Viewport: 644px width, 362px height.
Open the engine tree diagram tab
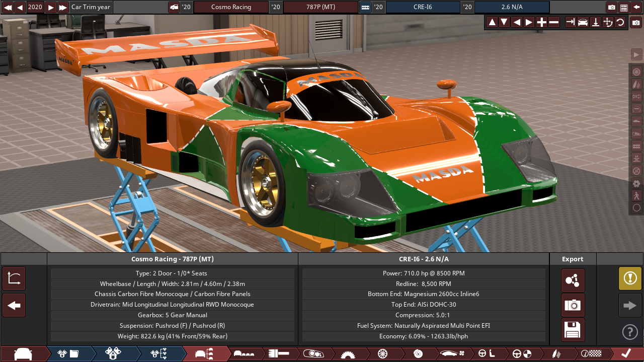(158, 353)
